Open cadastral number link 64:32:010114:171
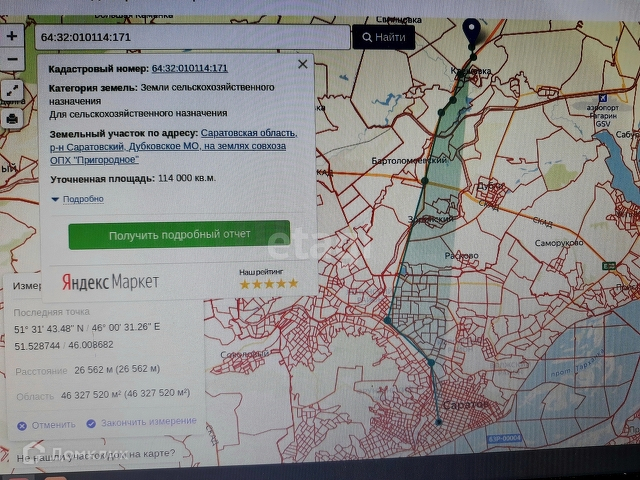The width and height of the screenshot is (640, 480). [190, 68]
